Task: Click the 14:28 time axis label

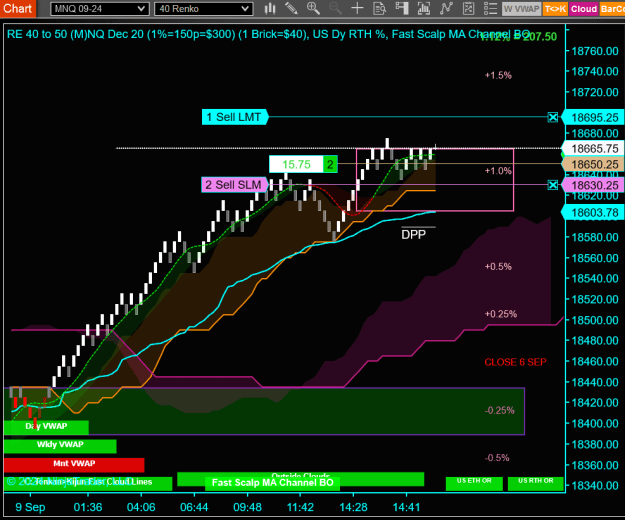Action: tap(354, 507)
